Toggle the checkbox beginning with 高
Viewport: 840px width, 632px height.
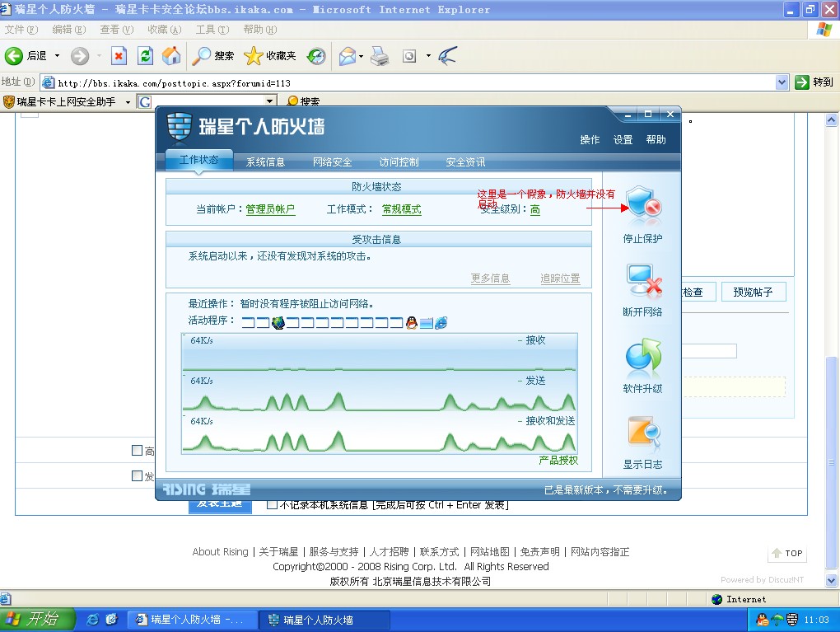(x=138, y=451)
